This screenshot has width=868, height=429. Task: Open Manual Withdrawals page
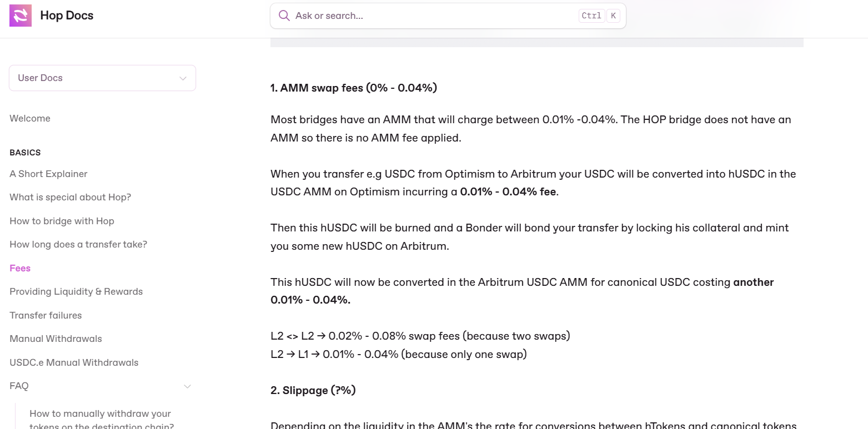click(x=56, y=339)
